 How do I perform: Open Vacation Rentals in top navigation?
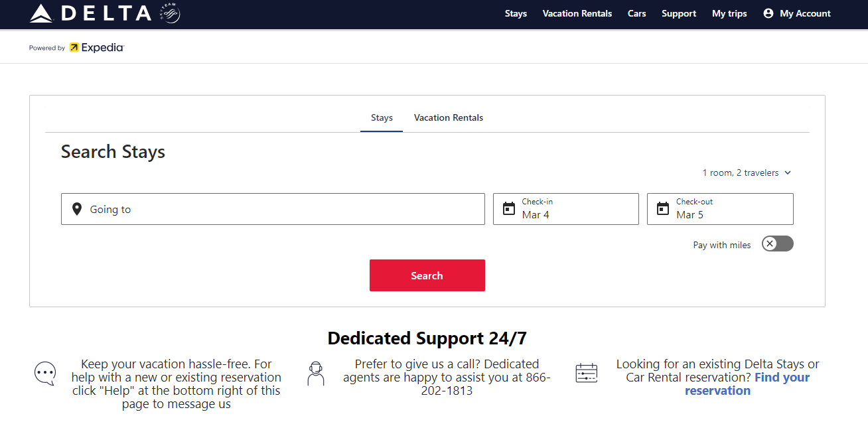point(577,13)
